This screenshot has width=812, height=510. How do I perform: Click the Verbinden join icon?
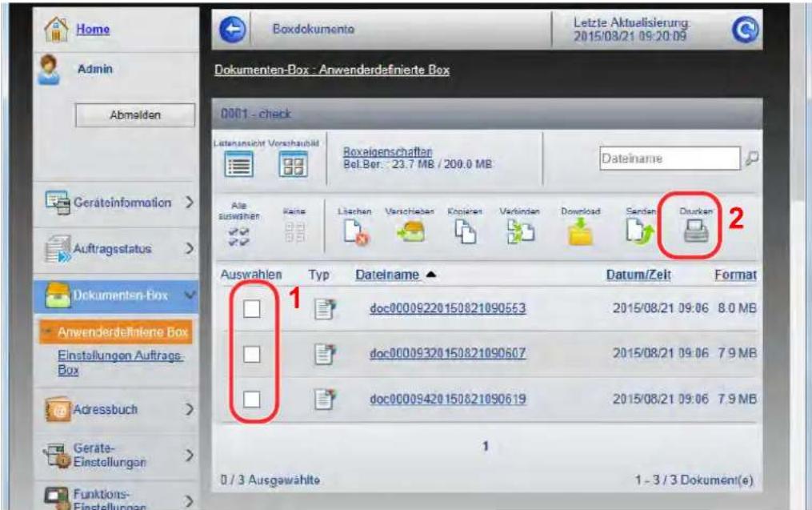tap(520, 231)
